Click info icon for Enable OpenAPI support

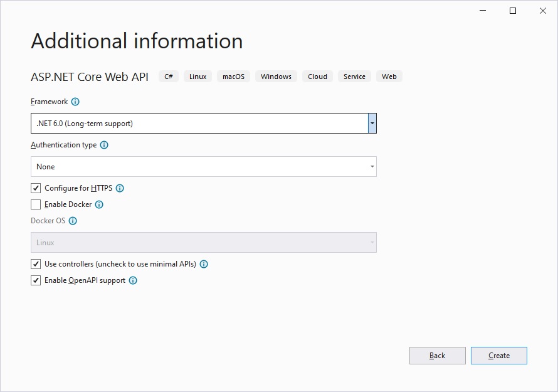click(133, 280)
